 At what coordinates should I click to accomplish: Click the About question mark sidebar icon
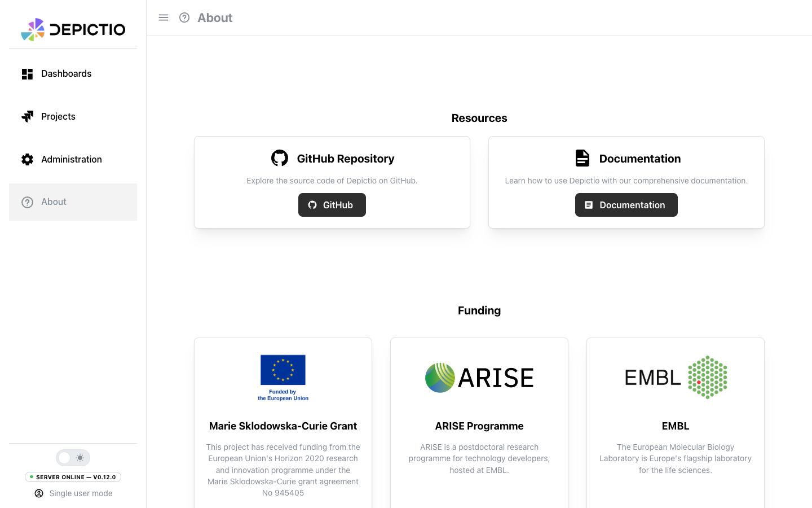click(x=27, y=202)
